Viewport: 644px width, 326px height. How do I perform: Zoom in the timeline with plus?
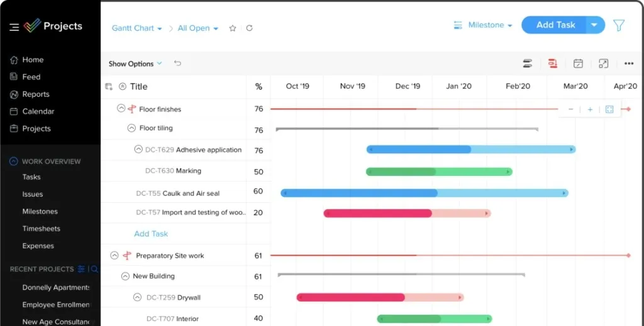tap(590, 109)
